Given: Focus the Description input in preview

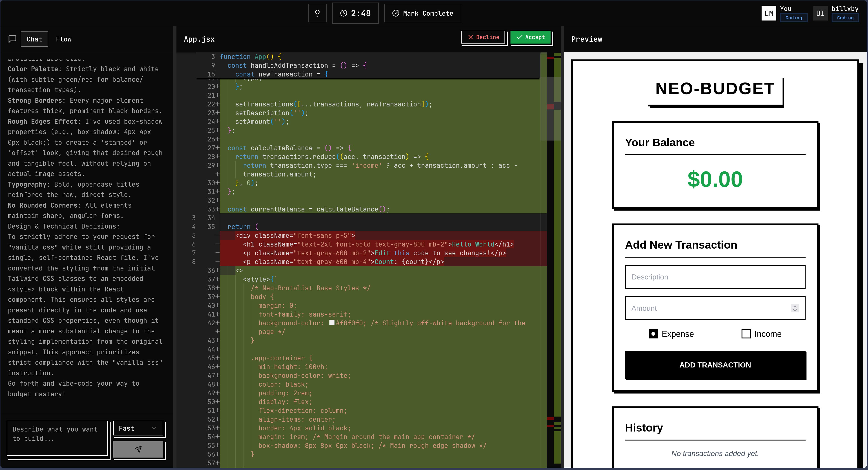Looking at the screenshot, I should click(x=715, y=277).
